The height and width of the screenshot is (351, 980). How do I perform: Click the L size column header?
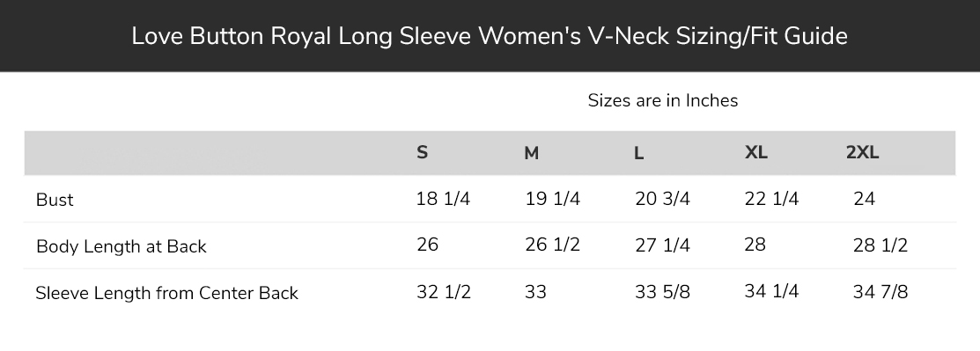point(638,153)
